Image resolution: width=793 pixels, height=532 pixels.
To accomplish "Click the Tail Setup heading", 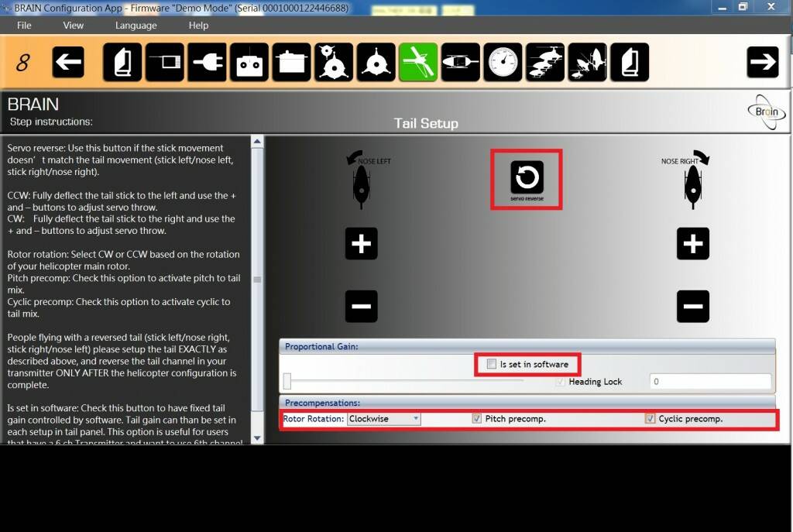I will pyautogui.click(x=426, y=123).
